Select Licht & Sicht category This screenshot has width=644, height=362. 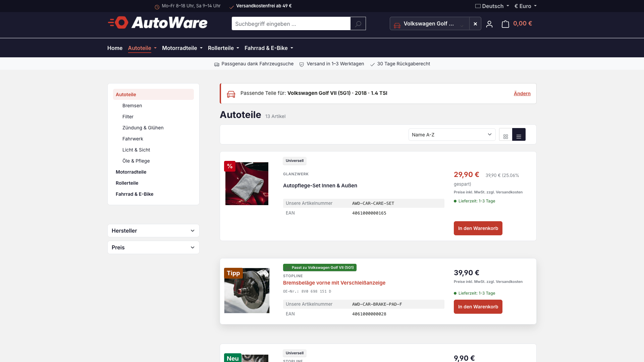pos(136,150)
